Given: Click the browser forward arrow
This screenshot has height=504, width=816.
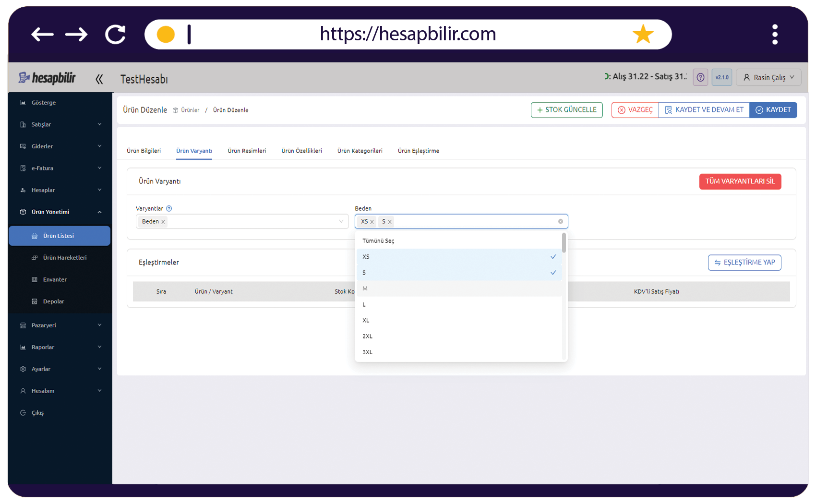Looking at the screenshot, I should tap(76, 34).
